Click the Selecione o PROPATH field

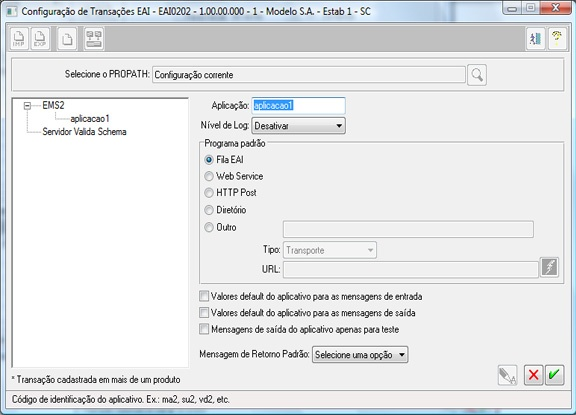[309, 75]
